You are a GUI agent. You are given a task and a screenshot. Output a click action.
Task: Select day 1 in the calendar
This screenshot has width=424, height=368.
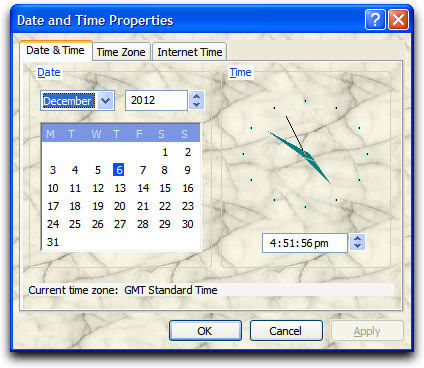[165, 152]
